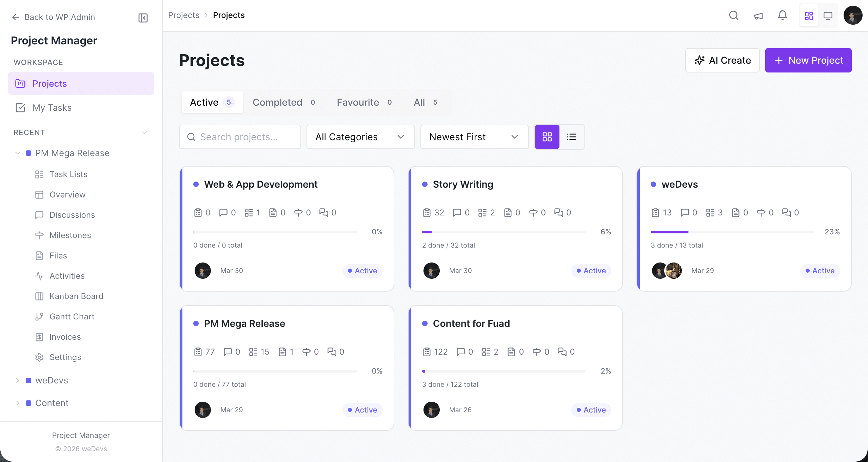Image resolution: width=868 pixels, height=462 pixels.
Task: Click the New Project button
Action: (808, 60)
